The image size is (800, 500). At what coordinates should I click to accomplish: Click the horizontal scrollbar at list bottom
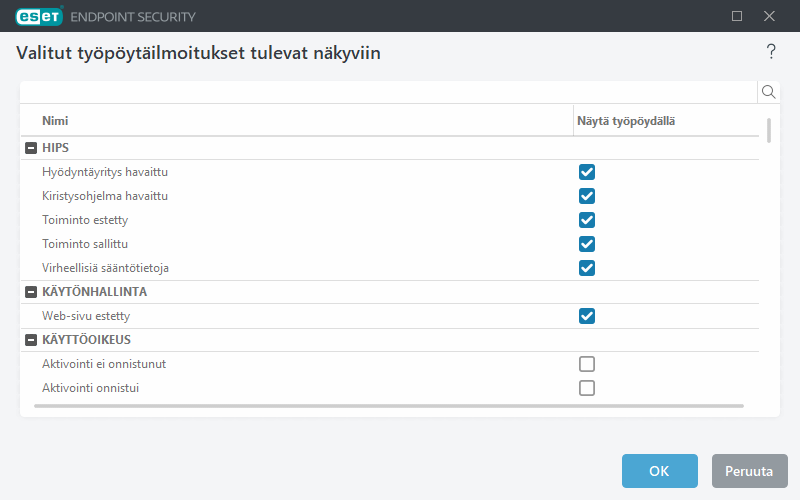[x=389, y=406]
